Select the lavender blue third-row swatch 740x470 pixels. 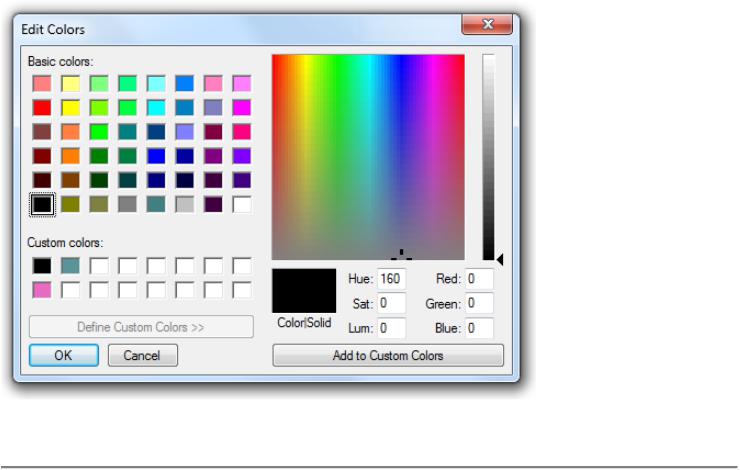click(185, 132)
